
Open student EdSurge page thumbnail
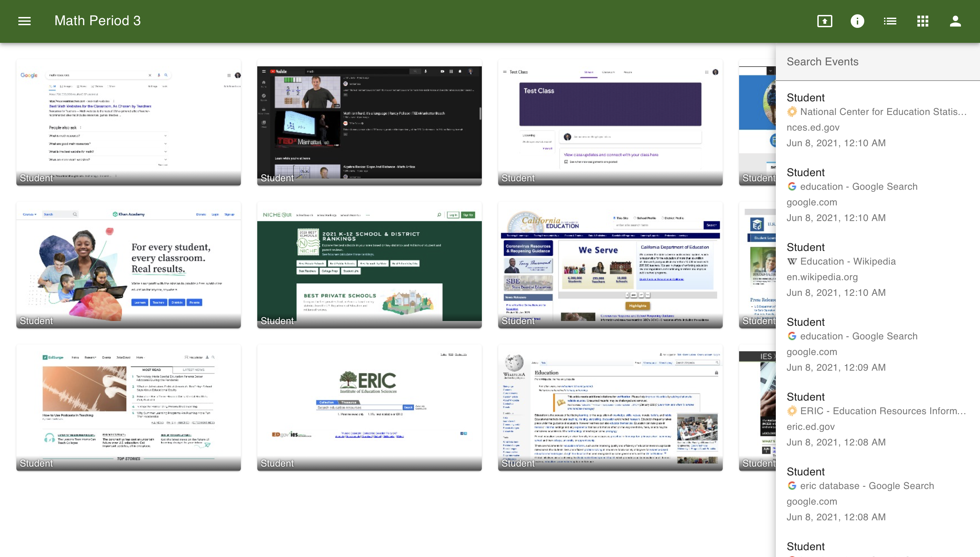(x=129, y=408)
